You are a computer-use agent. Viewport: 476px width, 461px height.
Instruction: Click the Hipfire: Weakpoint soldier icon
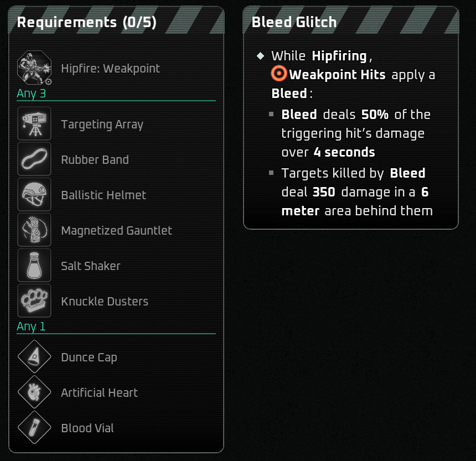(34, 68)
